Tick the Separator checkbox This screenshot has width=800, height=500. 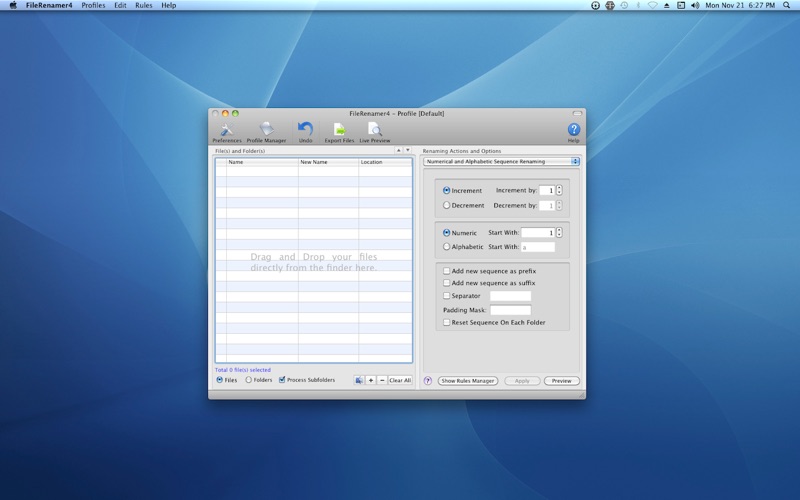(446, 295)
